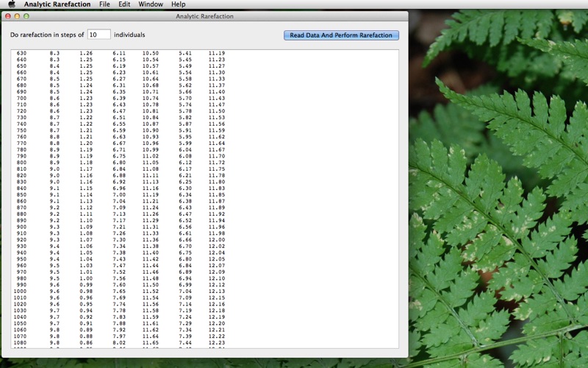Image resolution: width=588 pixels, height=368 pixels.
Task: Click value 5.70 in row 700
Action: 185,99
